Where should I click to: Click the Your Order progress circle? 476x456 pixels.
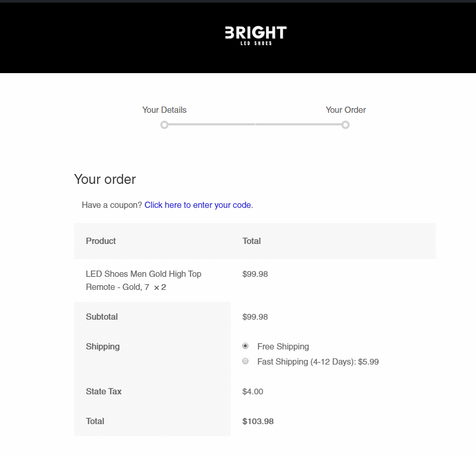point(346,125)
